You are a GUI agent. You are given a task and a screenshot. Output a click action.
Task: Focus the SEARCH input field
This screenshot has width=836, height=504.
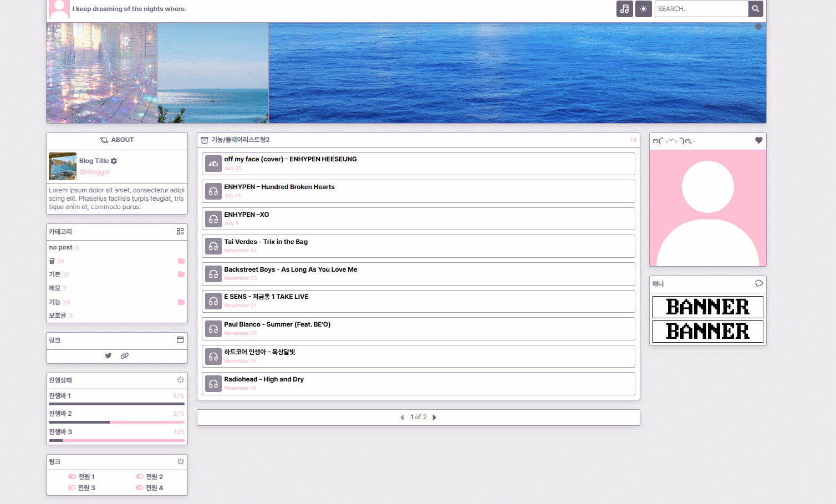701,9
